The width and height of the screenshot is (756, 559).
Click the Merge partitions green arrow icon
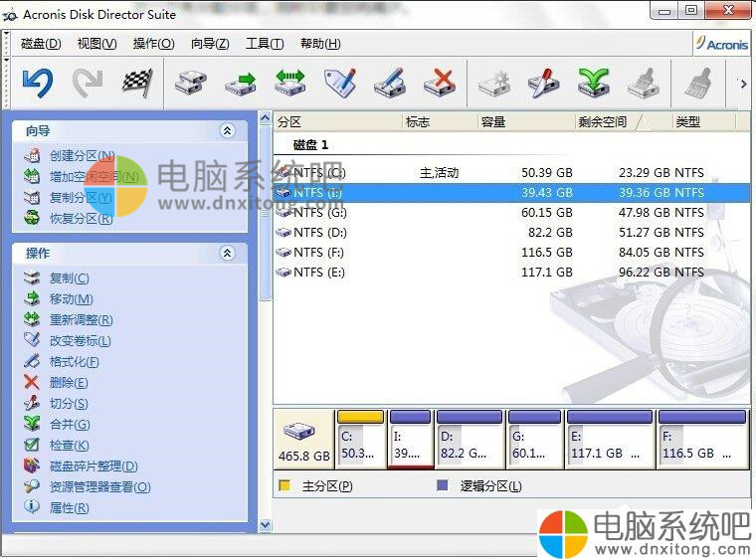coord(594,83)
